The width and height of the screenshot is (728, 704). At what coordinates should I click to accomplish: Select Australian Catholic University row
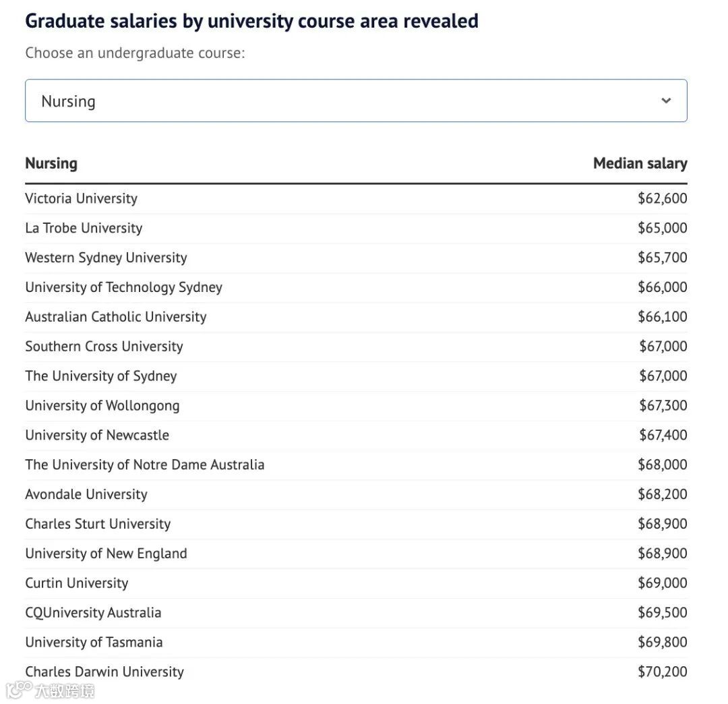click(115, 317)
